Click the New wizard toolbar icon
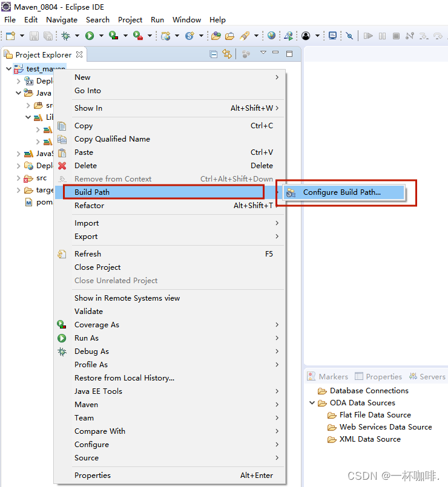Screen dimensions: 448x487 pos(10,36)
